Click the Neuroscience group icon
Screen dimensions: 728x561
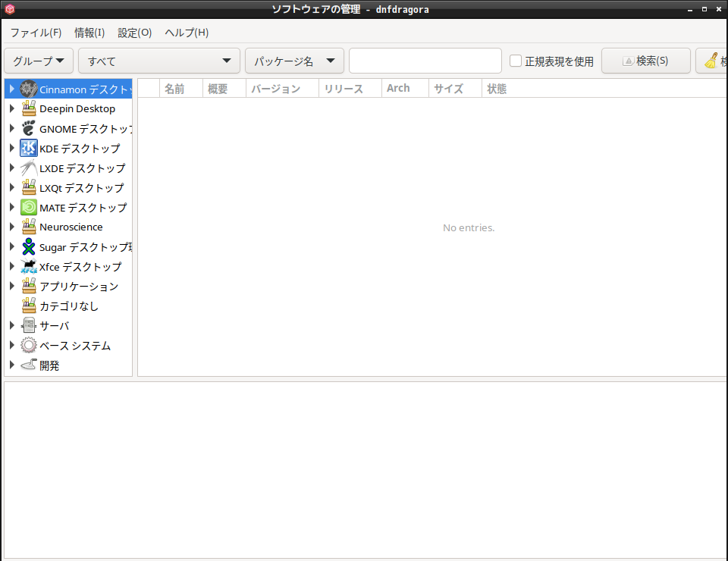[29, 227]
